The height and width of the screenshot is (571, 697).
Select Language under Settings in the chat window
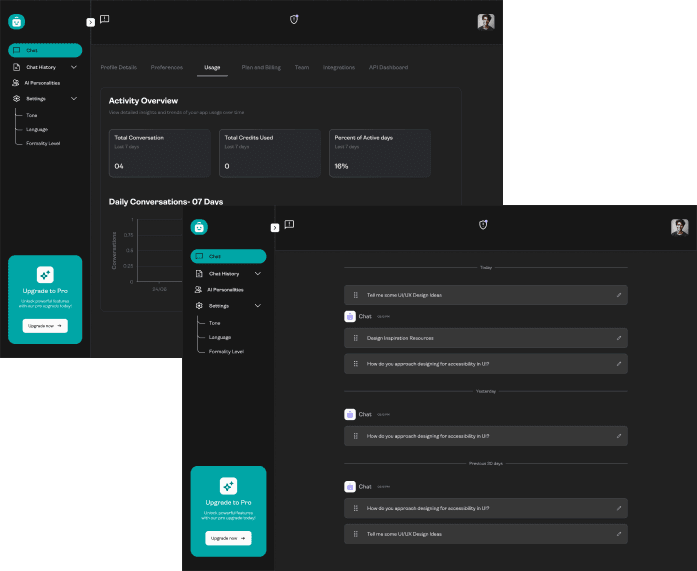(220, 337)
